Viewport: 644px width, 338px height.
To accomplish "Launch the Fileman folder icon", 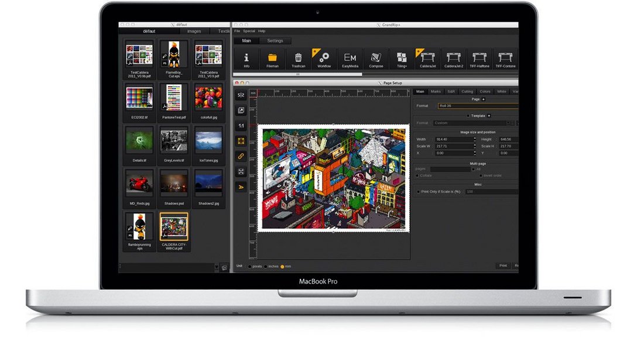I will 272,59.
